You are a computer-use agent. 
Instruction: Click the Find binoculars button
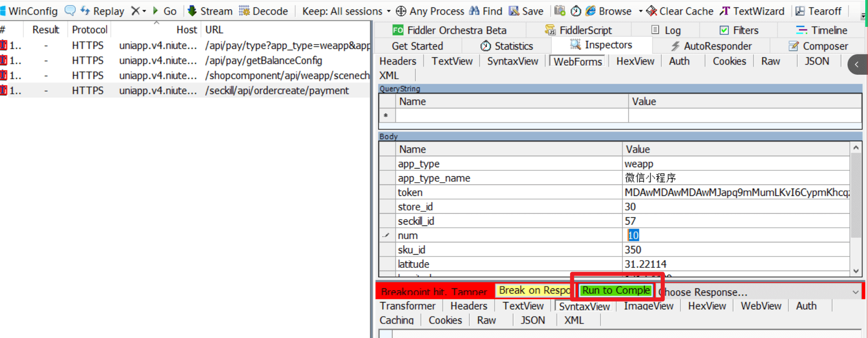(485, 11)
